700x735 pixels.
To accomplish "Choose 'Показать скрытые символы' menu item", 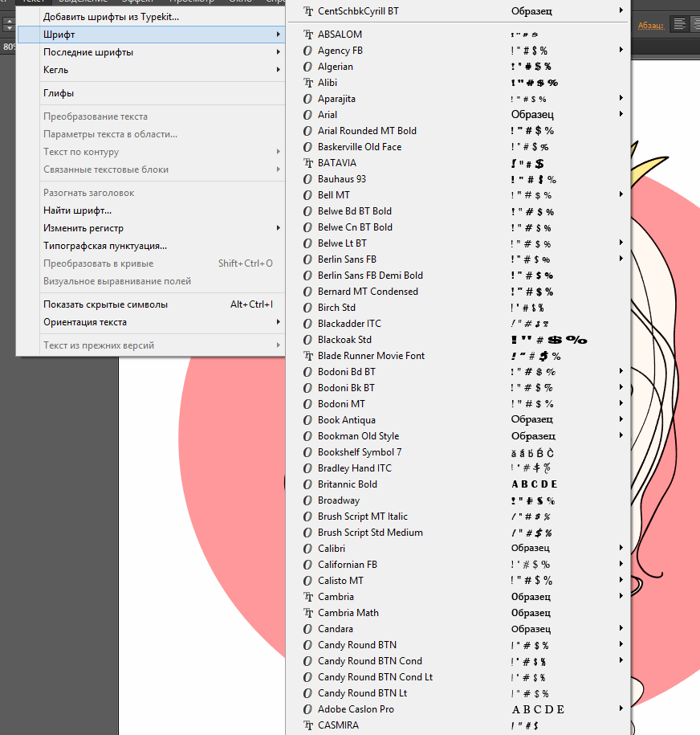I will [x=151, y=304].
